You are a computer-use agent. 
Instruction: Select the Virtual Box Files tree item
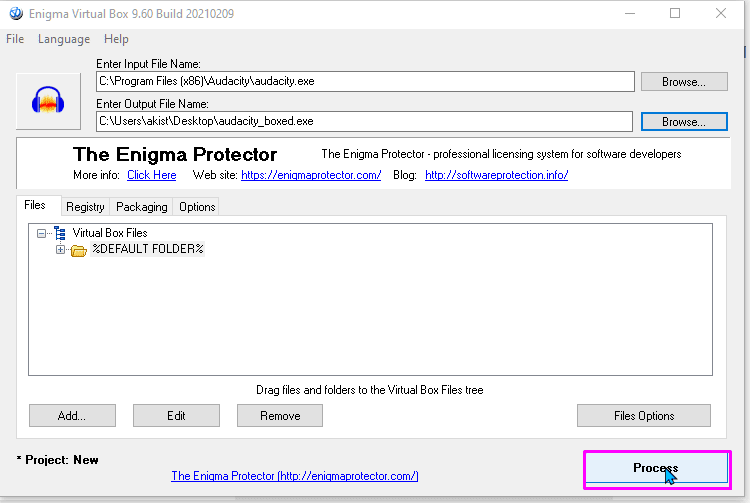coord(110,233)
